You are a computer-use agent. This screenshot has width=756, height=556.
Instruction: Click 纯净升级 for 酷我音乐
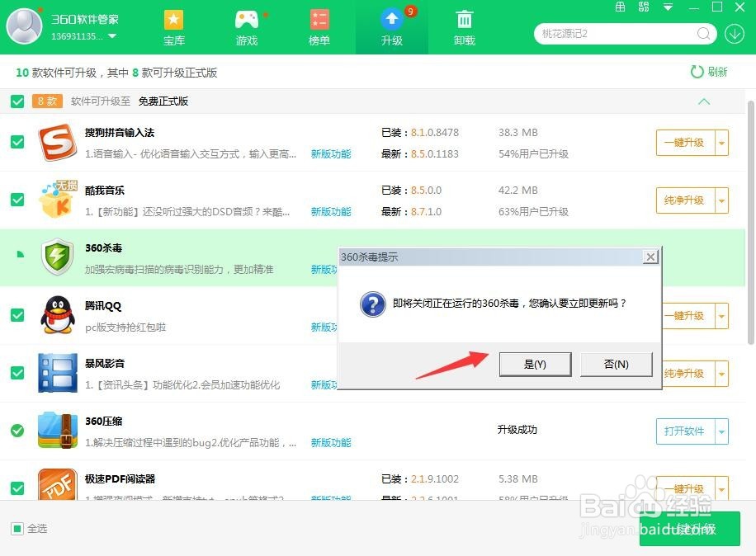pyautogui.click(x=685, y=200)
